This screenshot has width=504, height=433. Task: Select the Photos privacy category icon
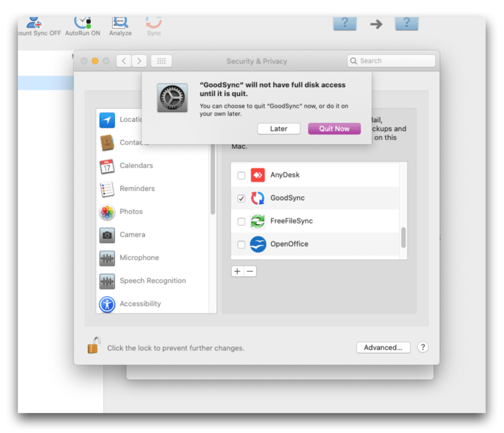click(x=107, y=212)
